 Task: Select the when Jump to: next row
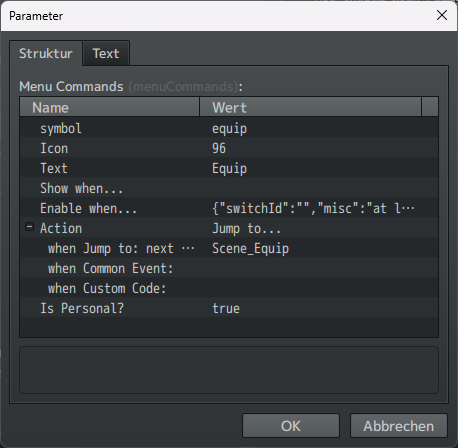(229, 248)
